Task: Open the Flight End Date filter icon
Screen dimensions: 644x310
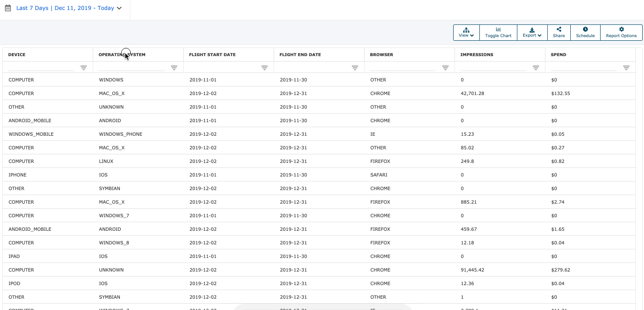Action: [x=355, y=68]
